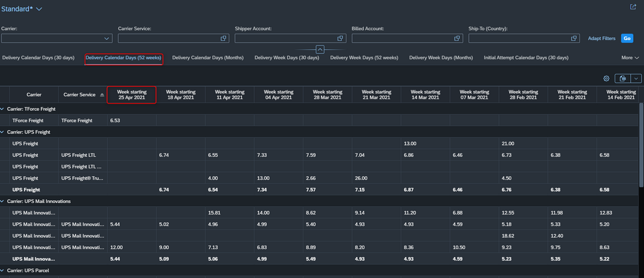Viewport: 644px width, 278px height.
Task: Click the Go button
Action: click(x=627, y=38)
